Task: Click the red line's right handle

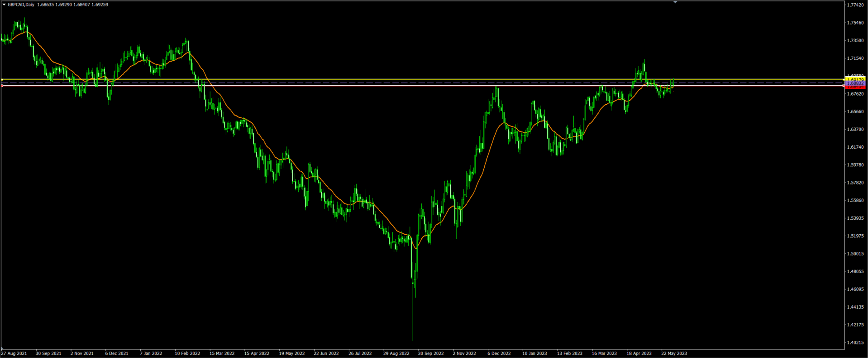Action: coord(843,86)
